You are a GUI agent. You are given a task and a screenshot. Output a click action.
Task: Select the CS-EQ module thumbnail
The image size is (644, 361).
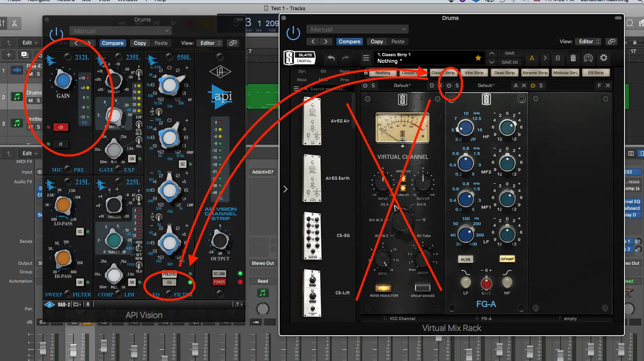pos(313,236)
